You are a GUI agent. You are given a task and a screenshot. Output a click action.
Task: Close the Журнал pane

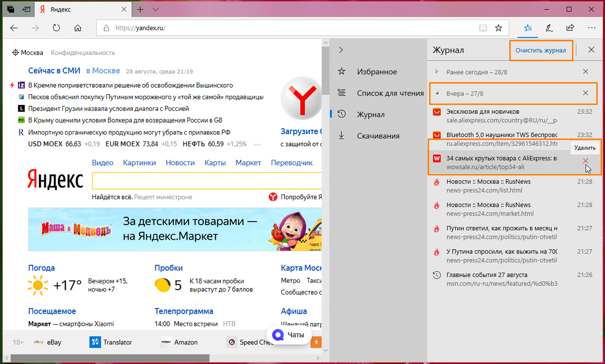click(x=592, y=50)
